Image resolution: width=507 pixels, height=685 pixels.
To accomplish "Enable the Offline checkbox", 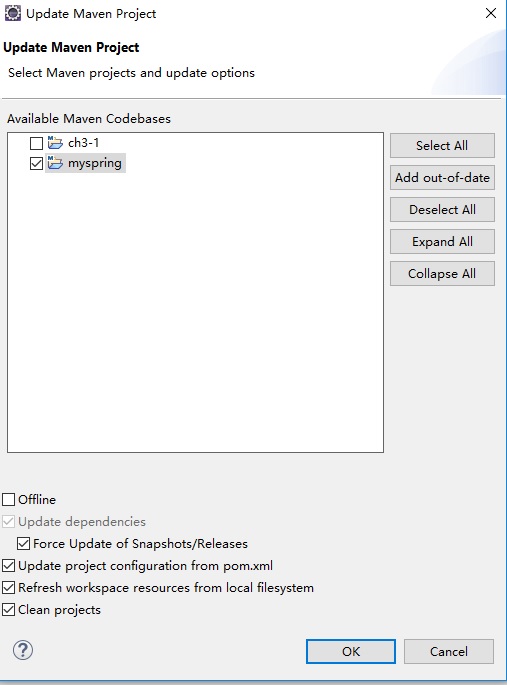I will pyautogui.click(x=8, y=499).
